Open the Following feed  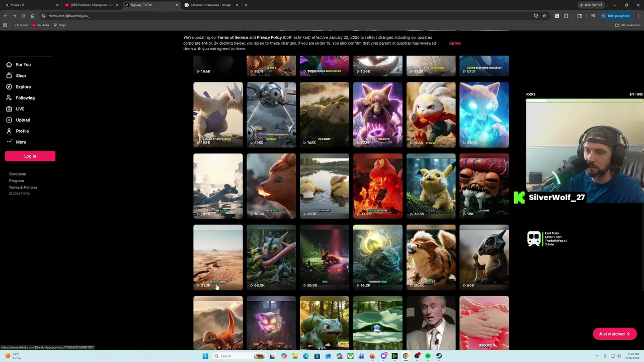(20, 98)
